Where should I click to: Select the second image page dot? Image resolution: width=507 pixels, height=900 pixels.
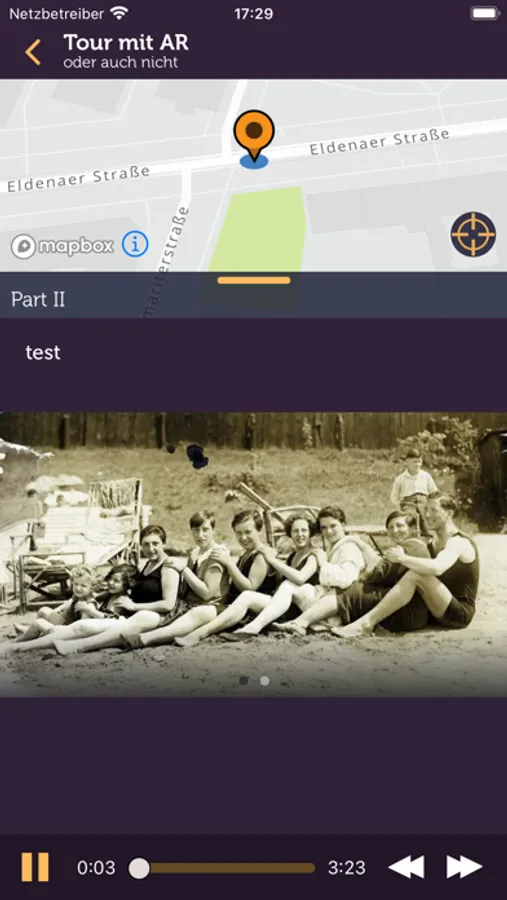[265, 681]
